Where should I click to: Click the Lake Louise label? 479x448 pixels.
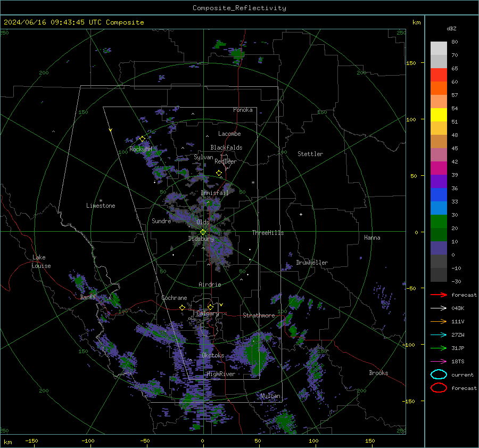(x=41, y=262)
